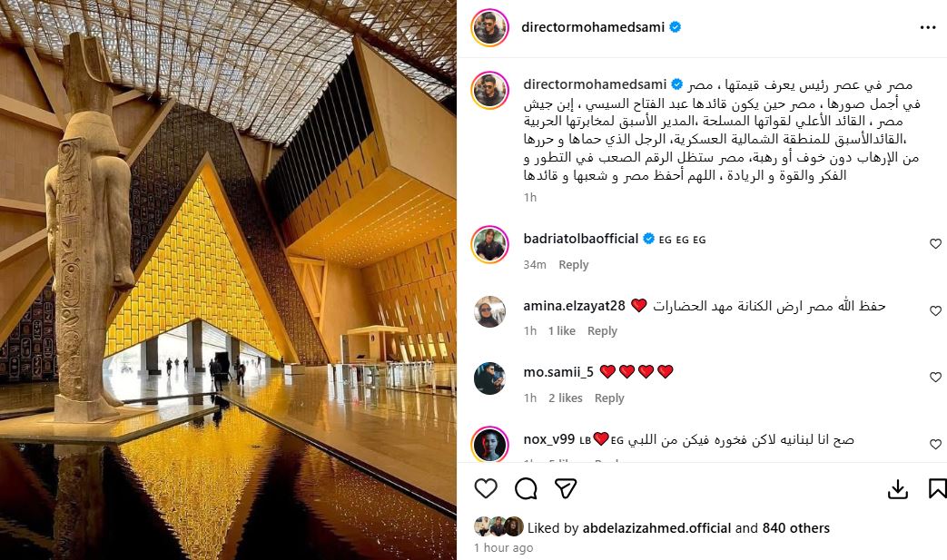Like the post with the heart icon
This screenshot has width=947, height=560.
click(x=486, y=488)
